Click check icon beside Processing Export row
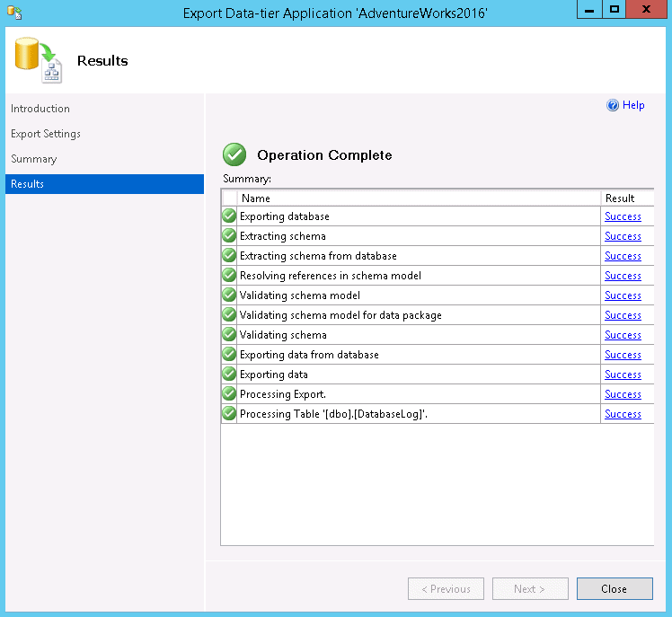 (x=229, y=393)
